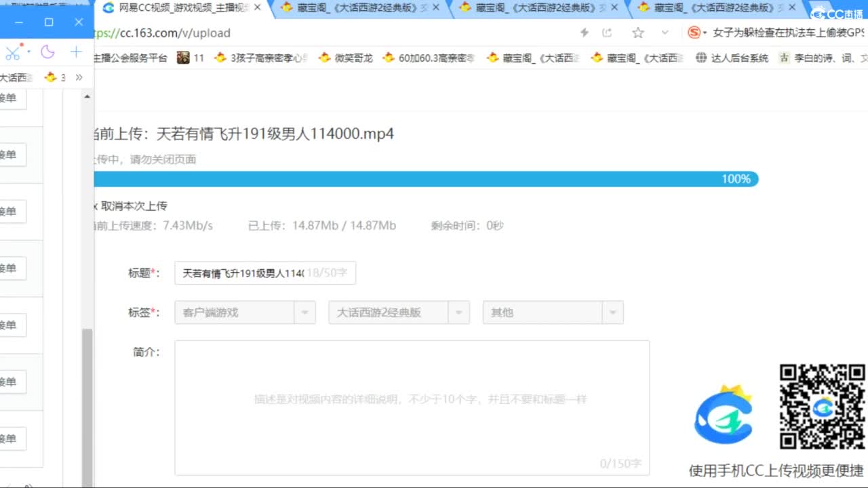Open the 达人后台系统 bookmark
This screenshot has height=488, width=868.
click(732, 58)
